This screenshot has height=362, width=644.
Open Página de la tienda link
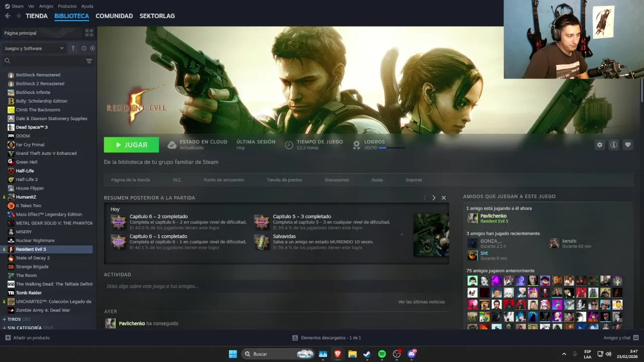(131, 180)
